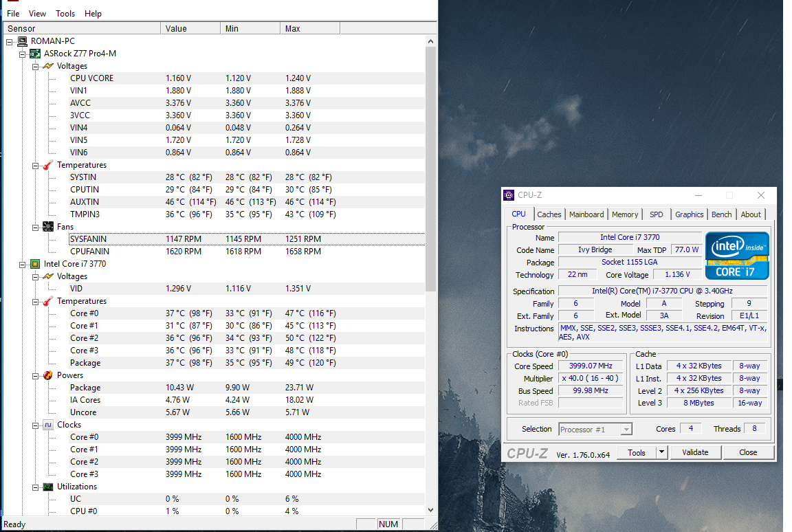Select the CPU VCORE voltage row

tap(247, 78)
